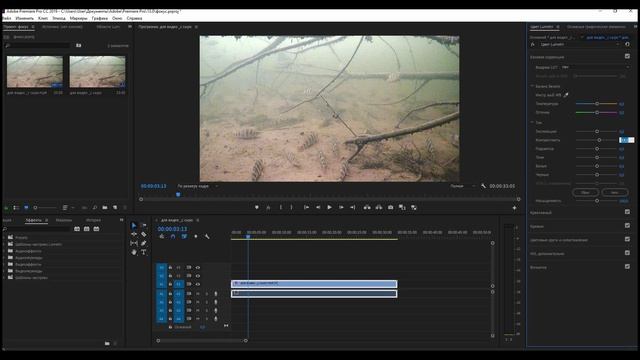Reset the Lumetri Color effect
The height and width of the screenshot is (360, 640).
[627, 44]
